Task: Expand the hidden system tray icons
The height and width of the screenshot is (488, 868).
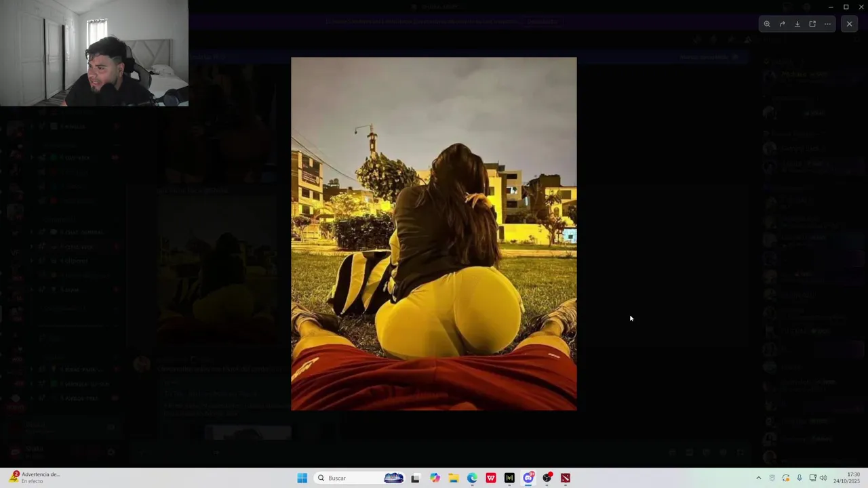Action: point(758,478)
